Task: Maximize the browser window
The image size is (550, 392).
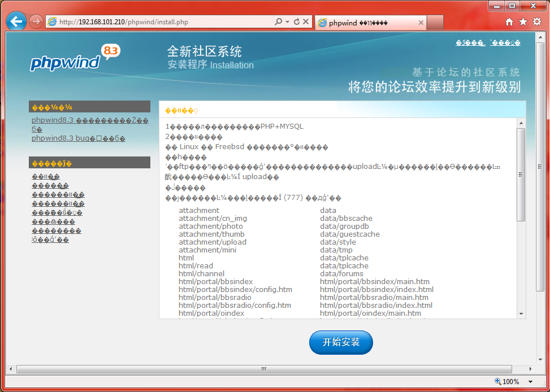Action: pos(512,6)
